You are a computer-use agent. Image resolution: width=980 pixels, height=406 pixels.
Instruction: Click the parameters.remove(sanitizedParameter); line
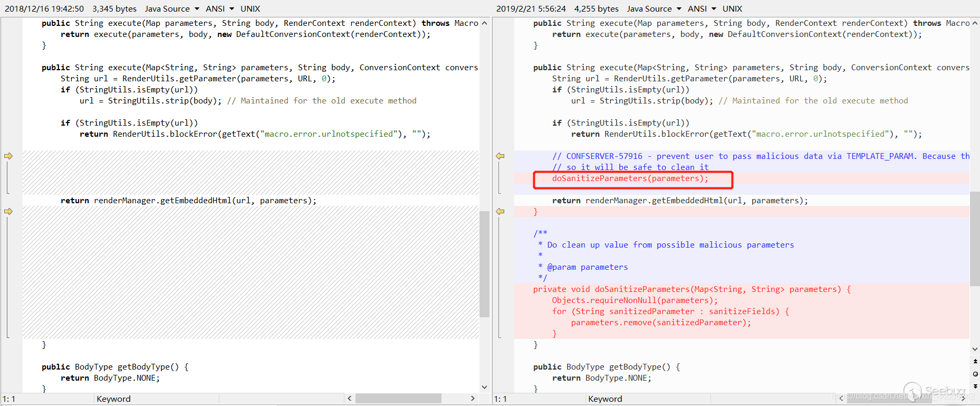(661, 323)
